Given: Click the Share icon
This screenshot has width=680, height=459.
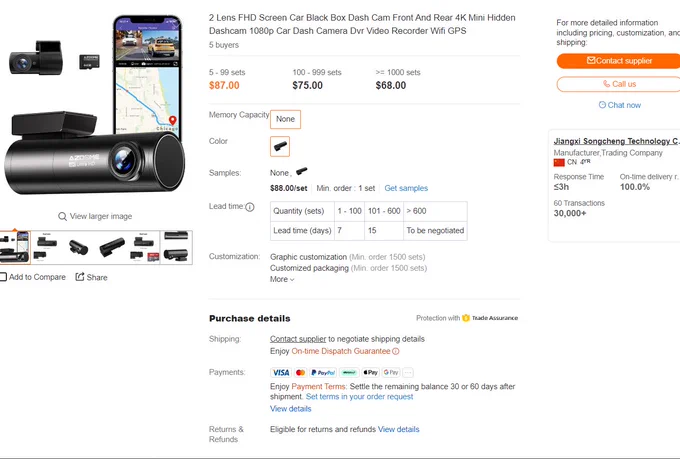Looking at the screenshot, I should click(x=80, y=277).
